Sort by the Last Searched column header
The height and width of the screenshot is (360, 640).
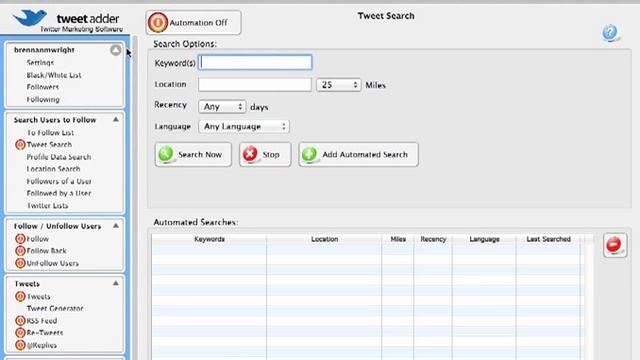pyautogui.click(x=548, y=239)
